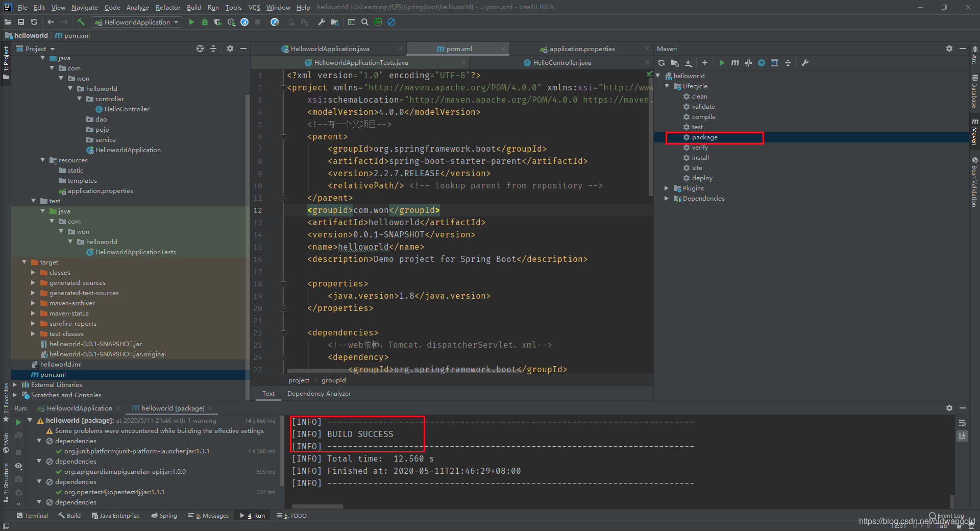Expand Maven Plugins node
980x531 pixels.
point(667,188)
